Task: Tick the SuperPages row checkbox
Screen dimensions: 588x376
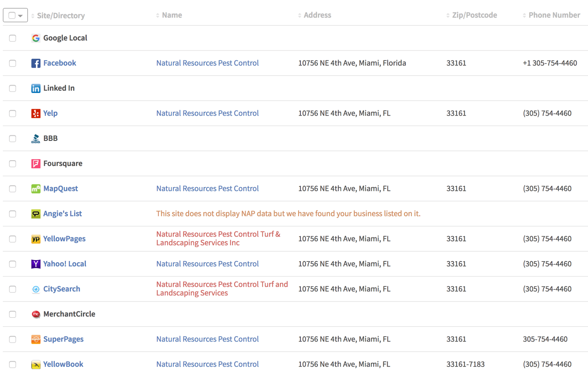Action: point(12,340)
